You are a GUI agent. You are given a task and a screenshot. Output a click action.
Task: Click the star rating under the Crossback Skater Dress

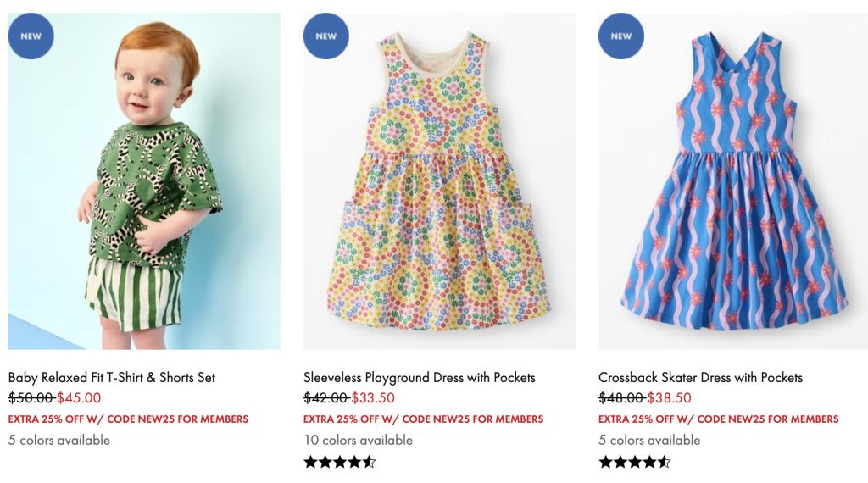634,462
